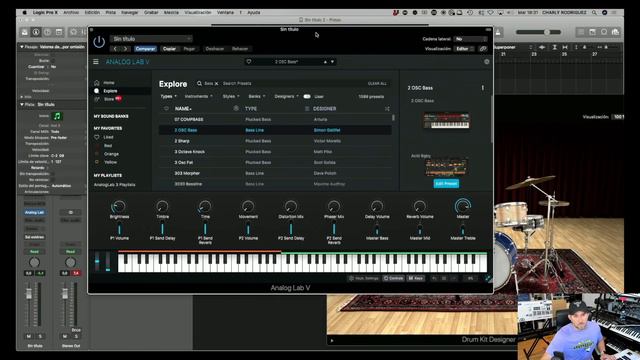640x360 pixels.
Task: Click CLEAR ALL search filters
Action: (377, 84)
